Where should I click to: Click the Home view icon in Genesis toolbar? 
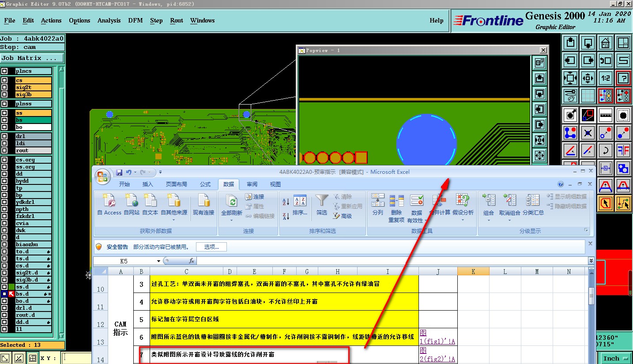[605, 43]
